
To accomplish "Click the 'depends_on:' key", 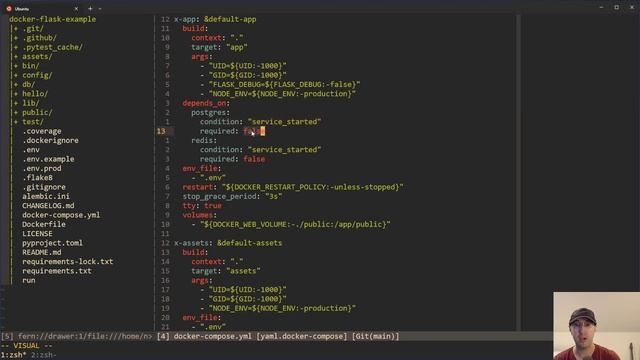I will point(206,103).
